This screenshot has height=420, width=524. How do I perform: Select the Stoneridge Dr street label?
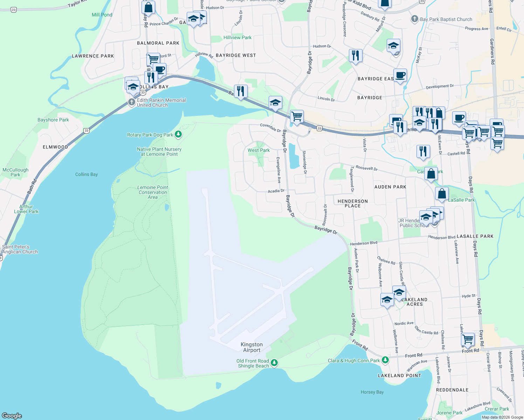[304, 162]
